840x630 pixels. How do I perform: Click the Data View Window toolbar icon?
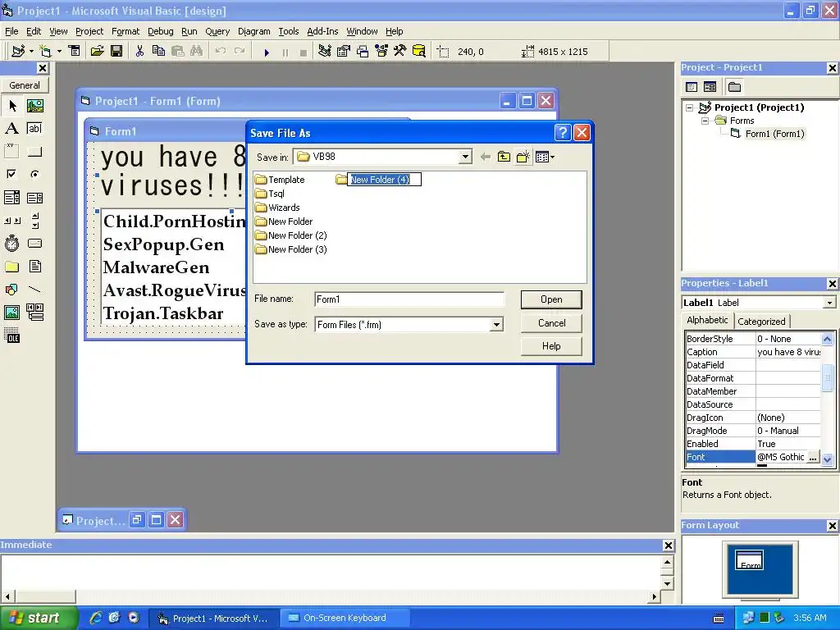tap(419, 51)
